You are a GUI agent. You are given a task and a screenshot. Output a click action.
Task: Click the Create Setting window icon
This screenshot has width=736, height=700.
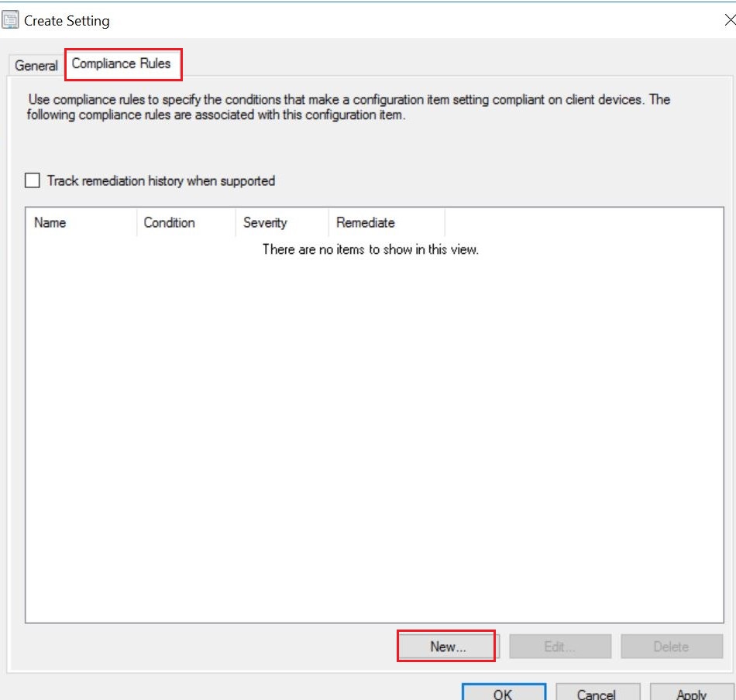(11, 21)
